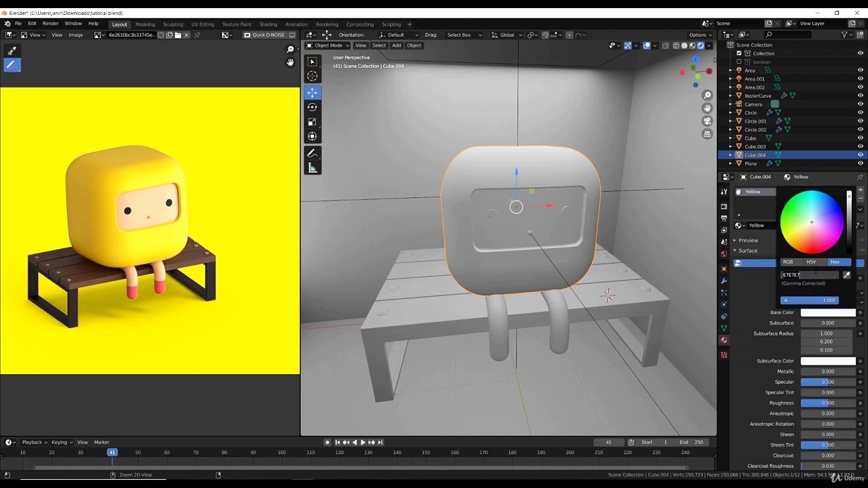Image resolution: width=868 pixels, height=488 pixels.
Task: Switch to the Modeling workspace tab
Action: (145, 24)
